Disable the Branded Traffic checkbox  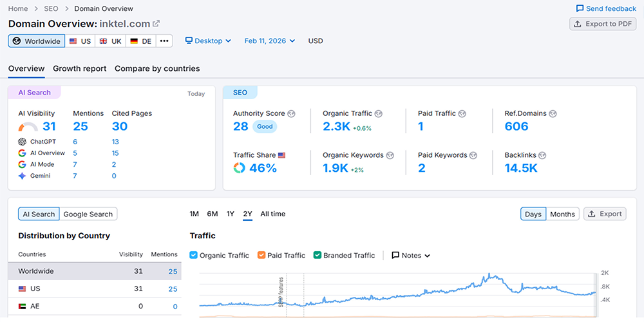[x=317, y=256]
